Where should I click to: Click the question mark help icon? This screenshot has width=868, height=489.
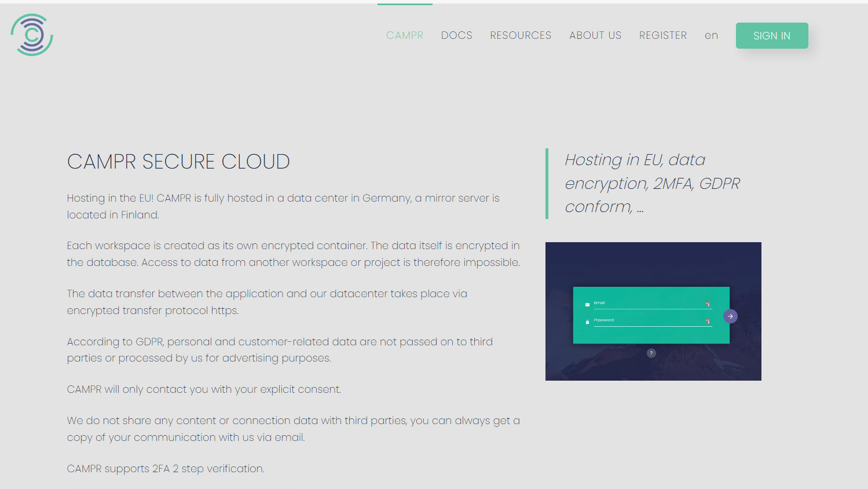click(x=651, y=353)
